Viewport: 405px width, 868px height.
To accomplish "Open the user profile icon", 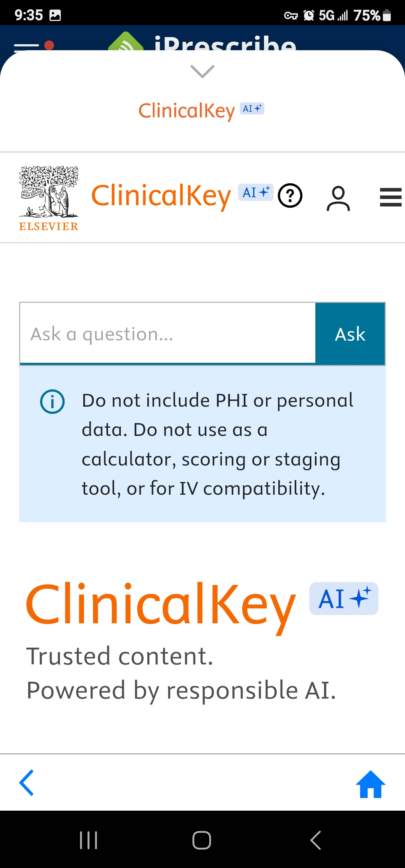I will tap(338, 198).
